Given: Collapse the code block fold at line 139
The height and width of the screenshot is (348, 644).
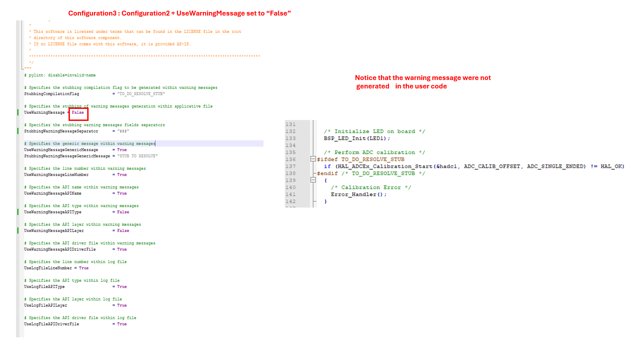Looking at the screenshot, I should coord(313,180).
